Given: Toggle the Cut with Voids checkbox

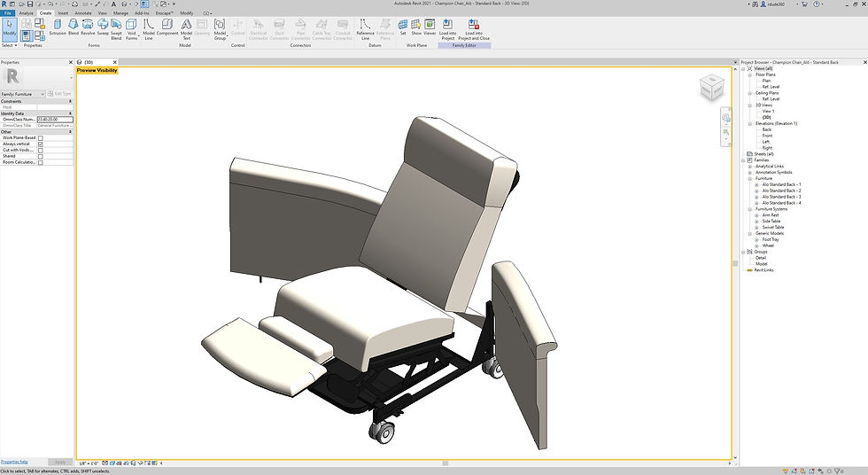Looking at the screenshot, I should [41, 150].
